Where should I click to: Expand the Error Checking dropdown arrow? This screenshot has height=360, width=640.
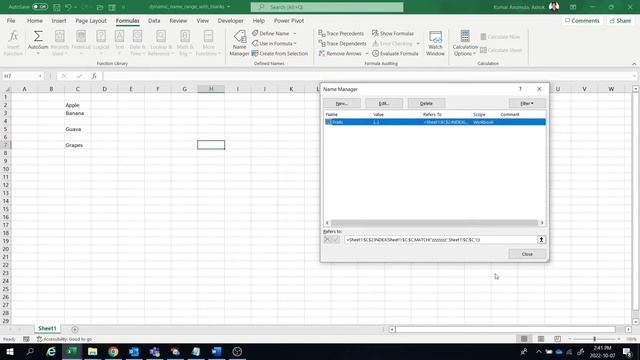(x=418, y=43)
